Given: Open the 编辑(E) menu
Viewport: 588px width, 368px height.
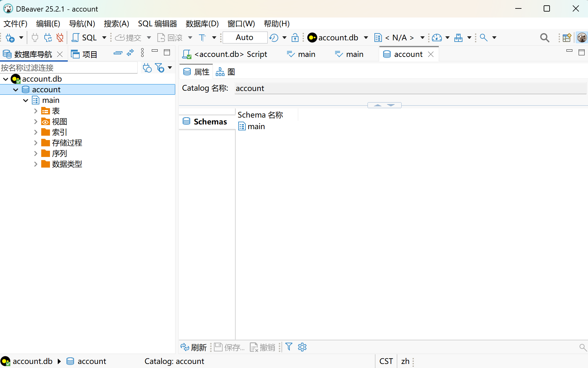Looking at the screenshot, I should [48, 24].
